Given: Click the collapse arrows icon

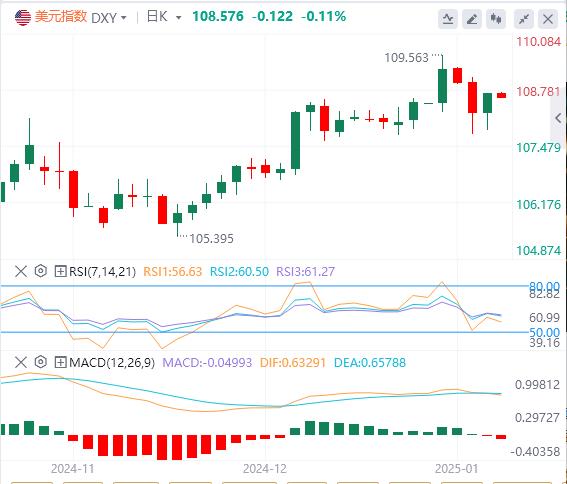Looking at the screenshot, I should click(x=524, y=19).
